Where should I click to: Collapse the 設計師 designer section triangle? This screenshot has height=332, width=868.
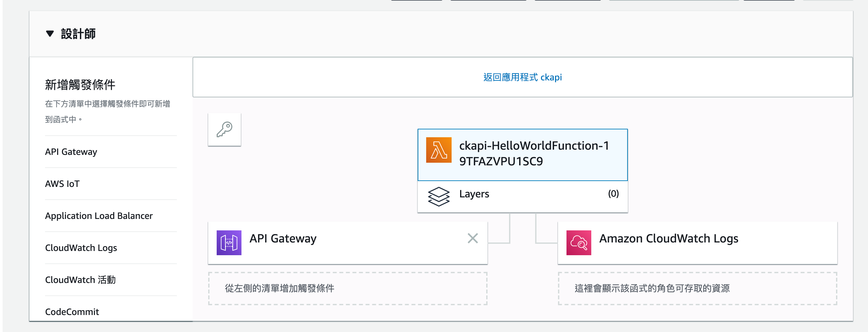50,34
